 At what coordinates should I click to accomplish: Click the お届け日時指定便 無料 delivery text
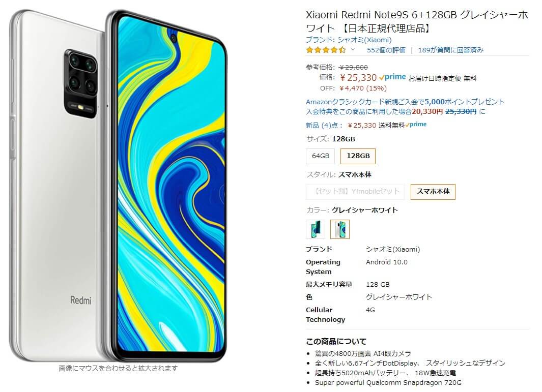click(x=442, y=79)
